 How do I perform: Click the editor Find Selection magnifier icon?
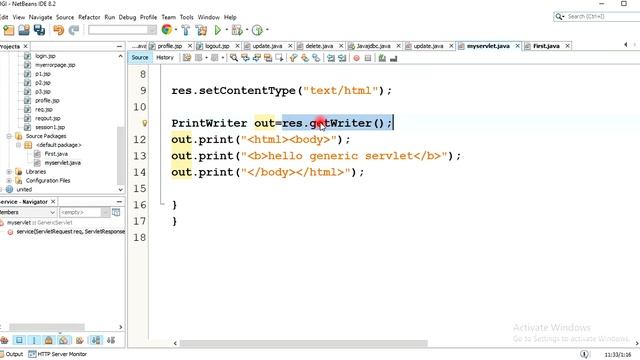pyautogui.click(x=233, y=58)
